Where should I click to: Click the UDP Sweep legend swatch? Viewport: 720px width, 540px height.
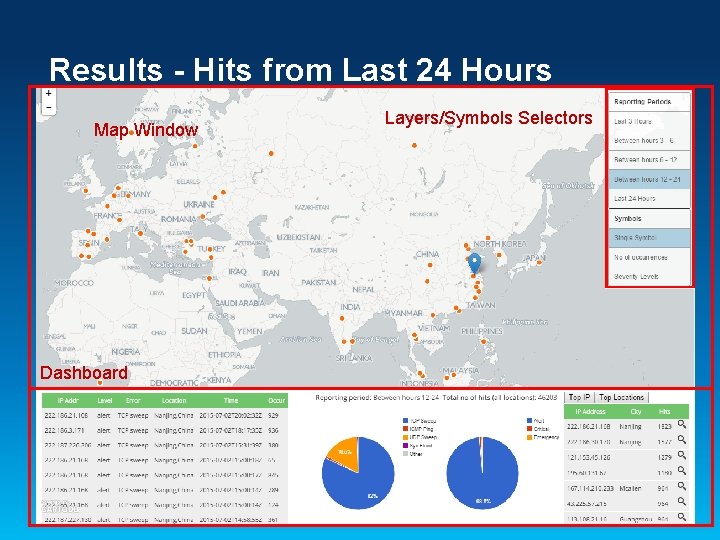pos(405,437)
